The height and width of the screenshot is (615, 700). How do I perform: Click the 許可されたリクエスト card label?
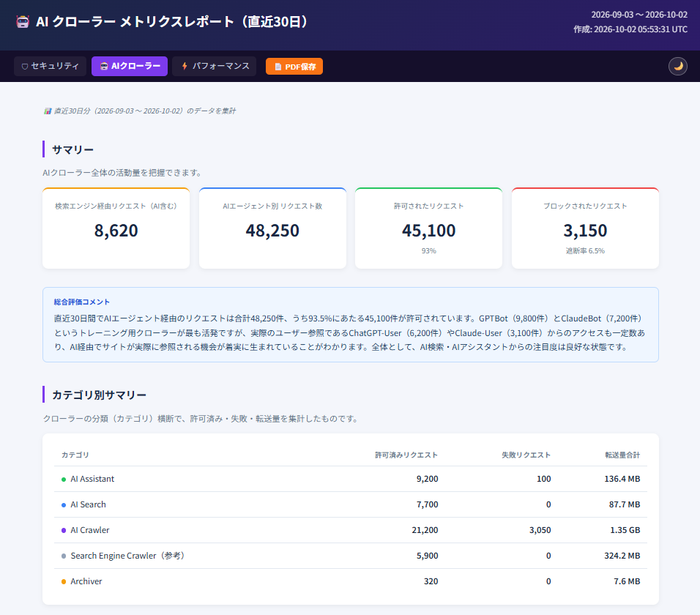(x=428, y=206)
